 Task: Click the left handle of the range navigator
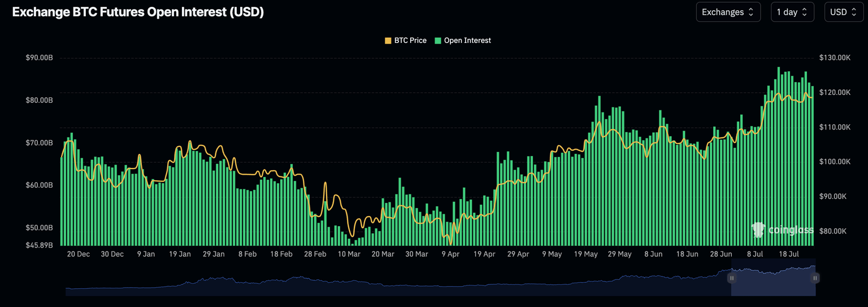click(x=731, y=278)
